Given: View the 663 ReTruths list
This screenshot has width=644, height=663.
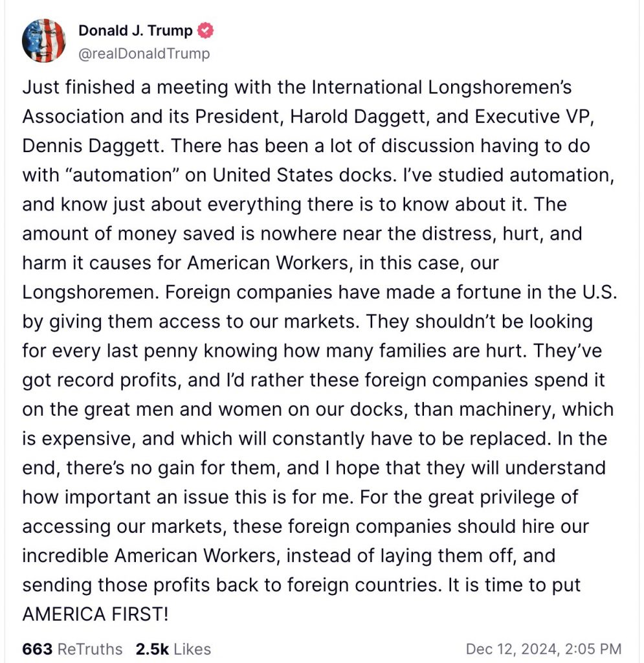Looking at the screenshot, I should tap(72, 649).
